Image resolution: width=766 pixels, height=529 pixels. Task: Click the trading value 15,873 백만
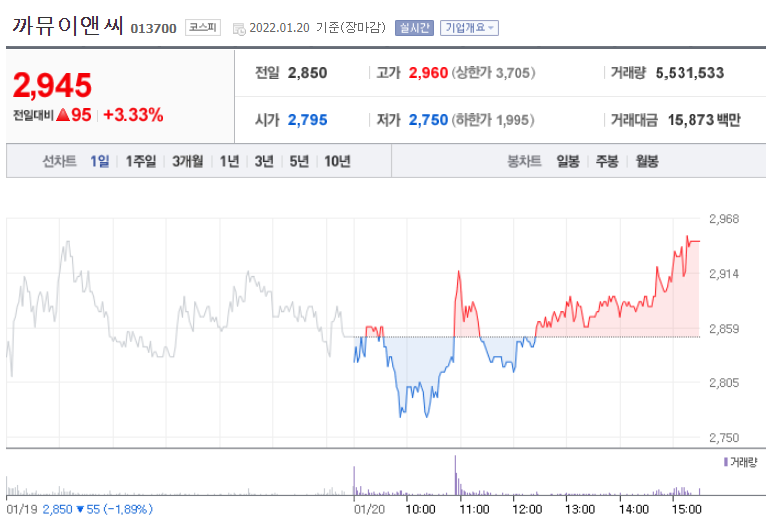coord(704,120)
